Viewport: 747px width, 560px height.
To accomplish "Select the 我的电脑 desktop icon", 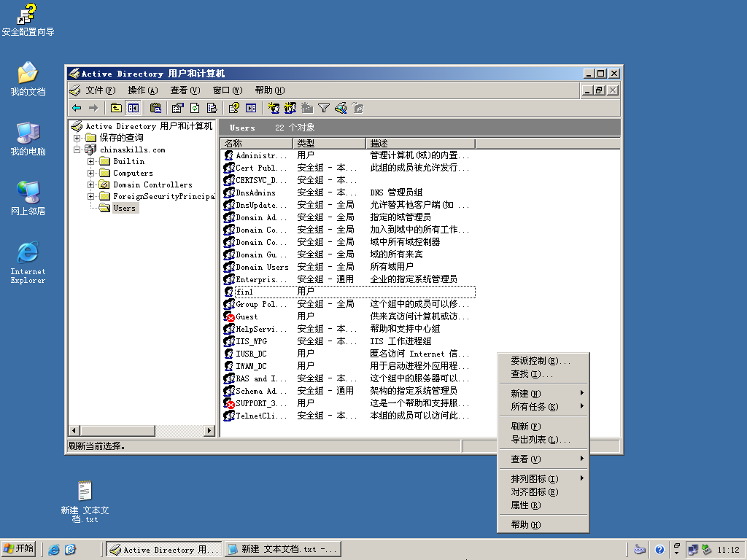I will tap(28, 139).
